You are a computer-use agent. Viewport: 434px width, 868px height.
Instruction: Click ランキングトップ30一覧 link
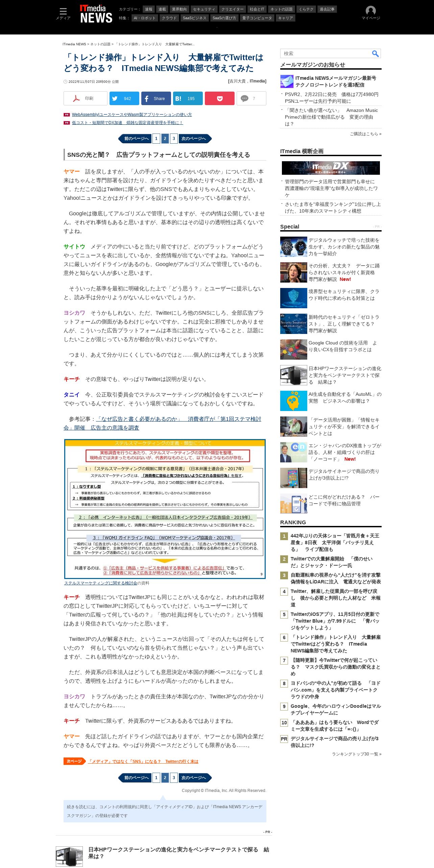[357, 754]
